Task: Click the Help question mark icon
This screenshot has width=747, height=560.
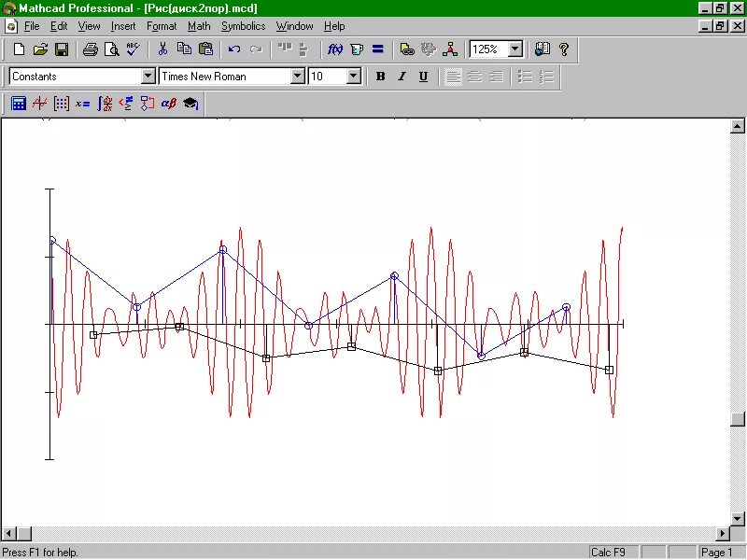Action: (x=564, y=49)
